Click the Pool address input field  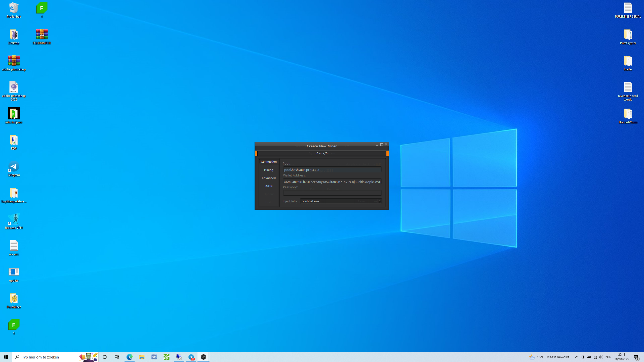click(x=332, y=170)
